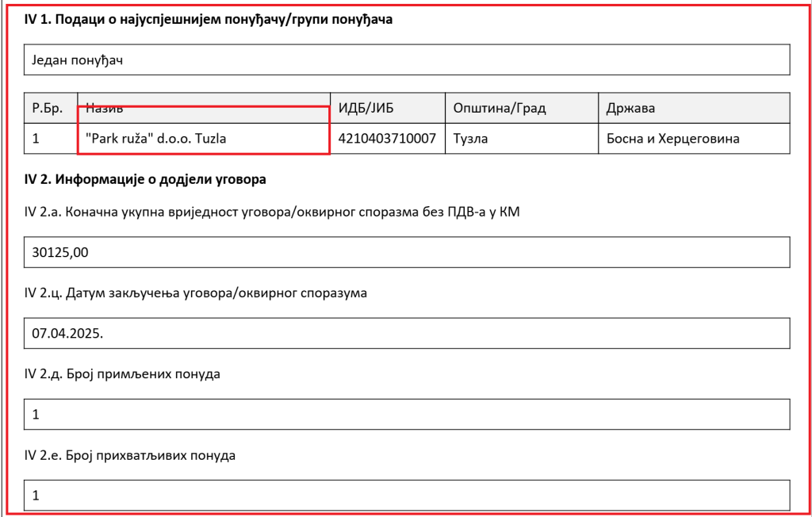Click heading "IV 1. Подаци о најуспјешнијем понуђачу"
812x517 pixels.
tap(209, 20)
